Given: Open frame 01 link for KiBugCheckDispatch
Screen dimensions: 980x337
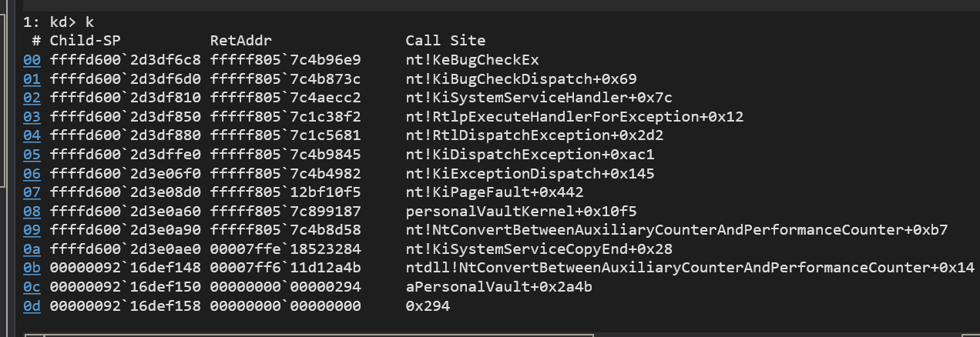Looking at the screenshot, I should 32,79.
